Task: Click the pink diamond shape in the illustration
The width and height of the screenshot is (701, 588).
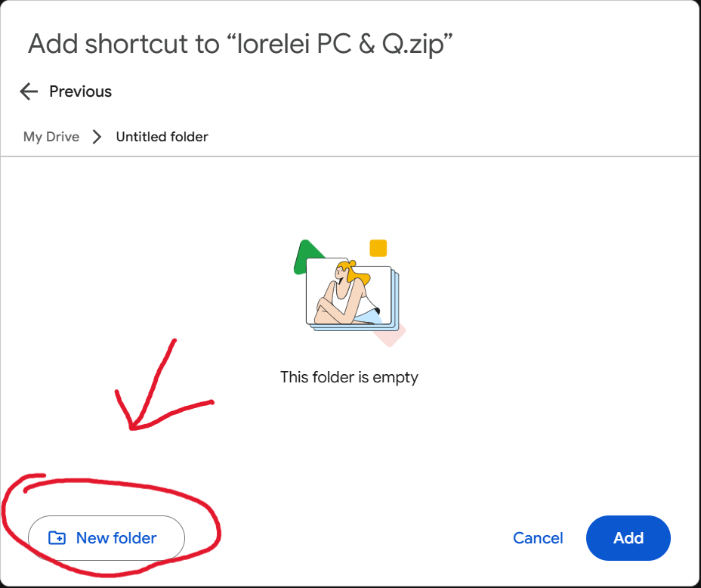Action: point(391,336)
